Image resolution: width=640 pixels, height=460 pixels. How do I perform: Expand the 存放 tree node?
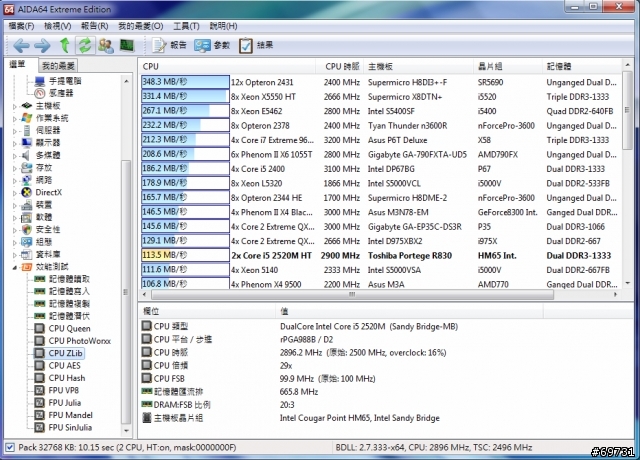(x=15, y=168)
